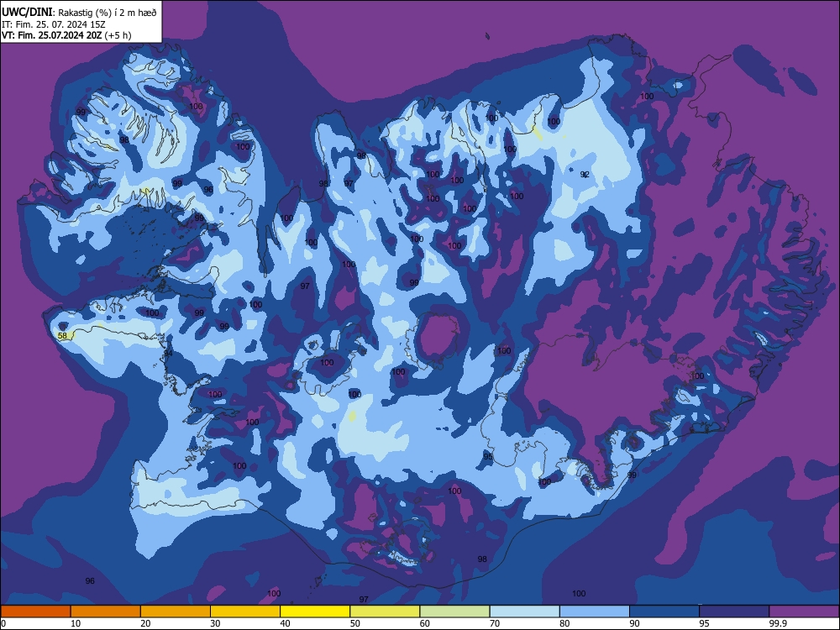Click the purple above-99.9 legend swatch
The width and height of the screenshot is (840, 630).
tap(804, 612)
